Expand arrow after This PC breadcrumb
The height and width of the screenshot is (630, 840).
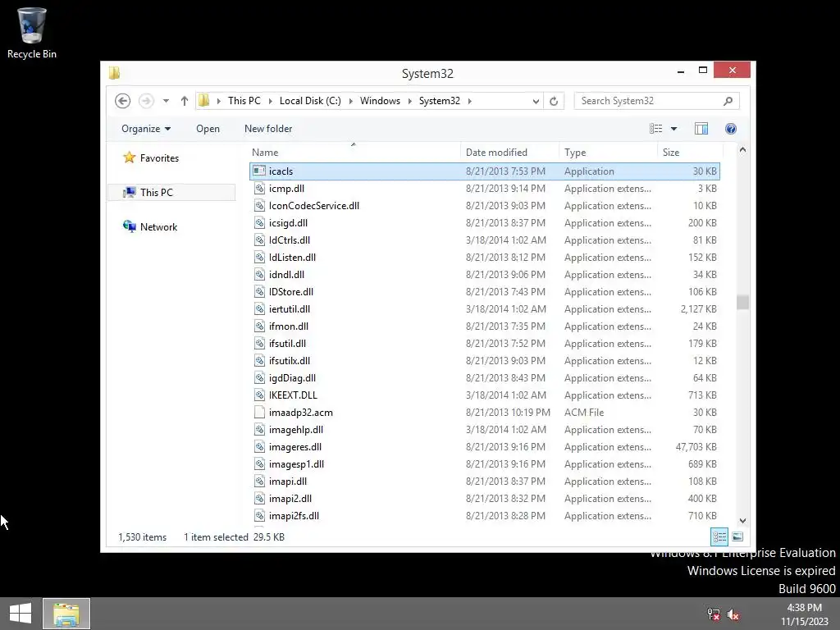[x=271, y=101]
